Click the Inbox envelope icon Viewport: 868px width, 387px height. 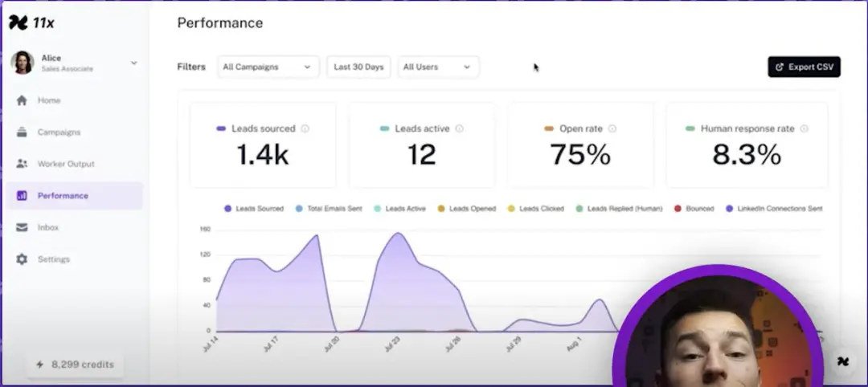coord(22,227)
